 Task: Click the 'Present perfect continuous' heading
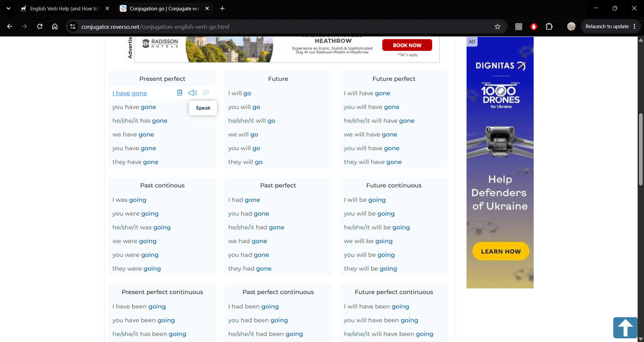(x=162, y=292)
